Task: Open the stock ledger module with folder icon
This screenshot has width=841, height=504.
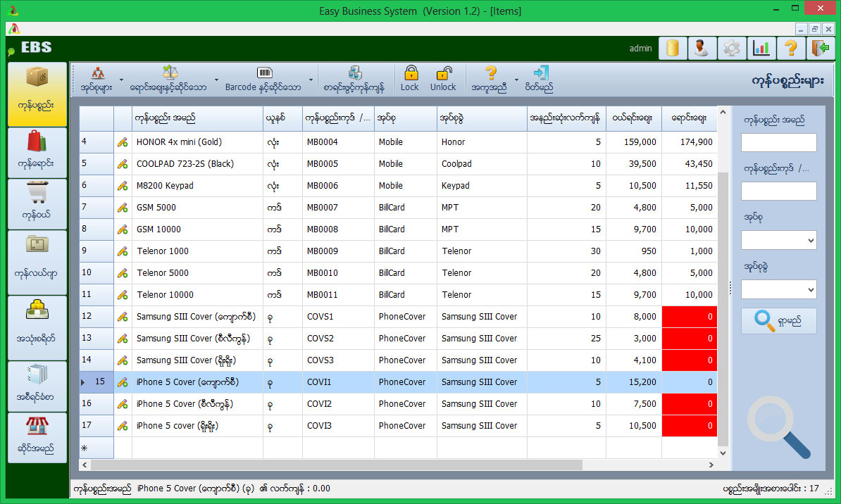Action: click(x=37, y=262)
